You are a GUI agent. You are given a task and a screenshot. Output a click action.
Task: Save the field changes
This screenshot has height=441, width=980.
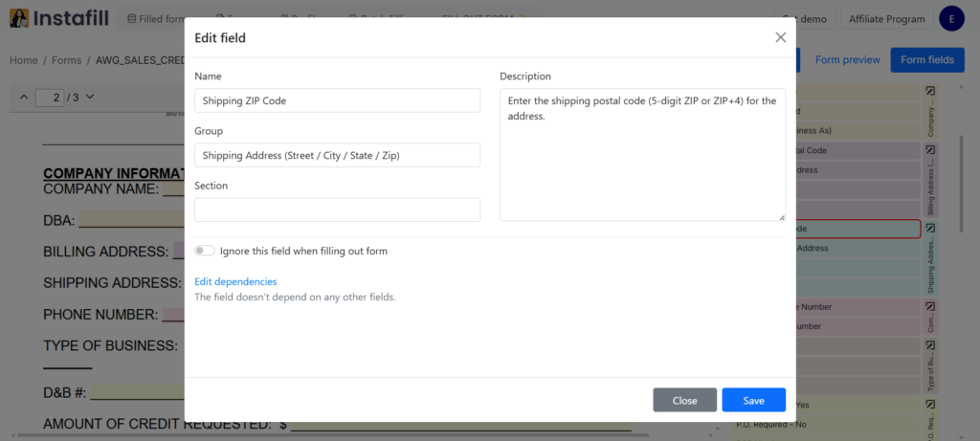click(753, 400)
